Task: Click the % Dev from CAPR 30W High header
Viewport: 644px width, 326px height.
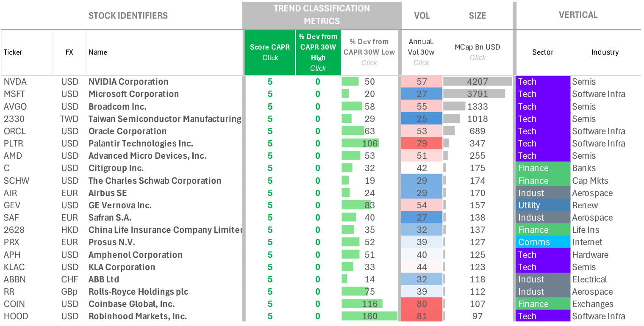Action: (318, 52)
